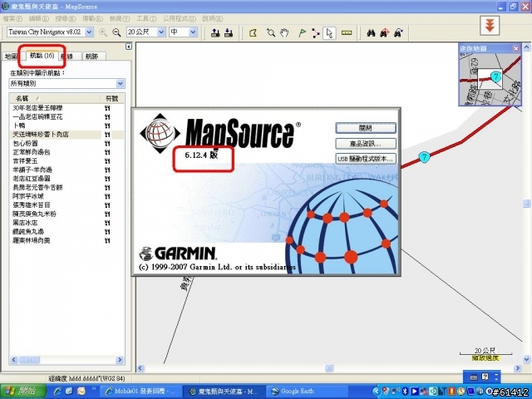Switch to Mobile01 taskbar window

tap(143, 392)
